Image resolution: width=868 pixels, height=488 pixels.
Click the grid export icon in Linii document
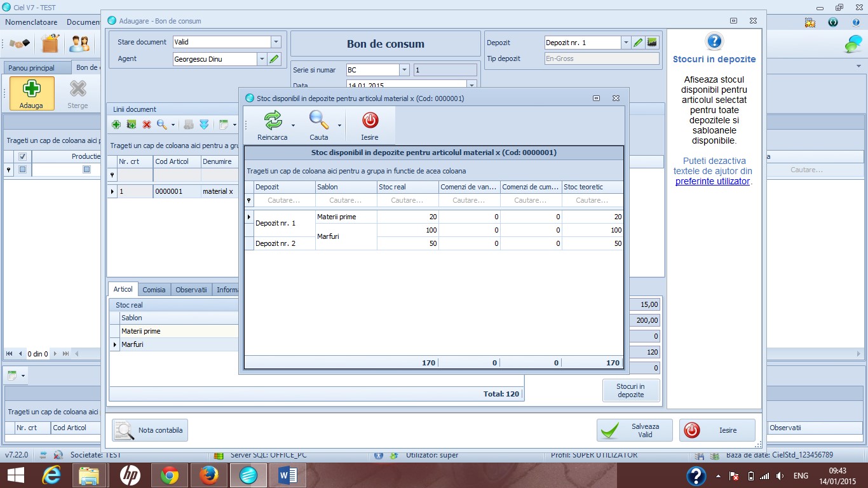(223, 125)
